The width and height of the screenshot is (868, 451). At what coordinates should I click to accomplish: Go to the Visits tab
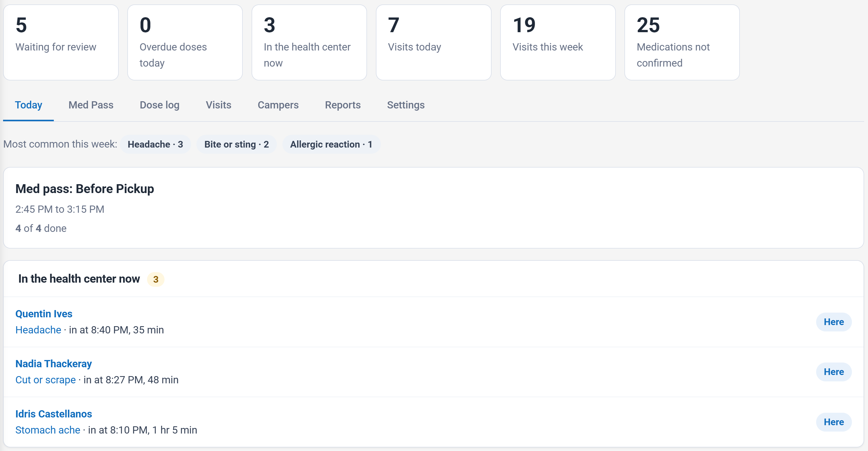219,105
